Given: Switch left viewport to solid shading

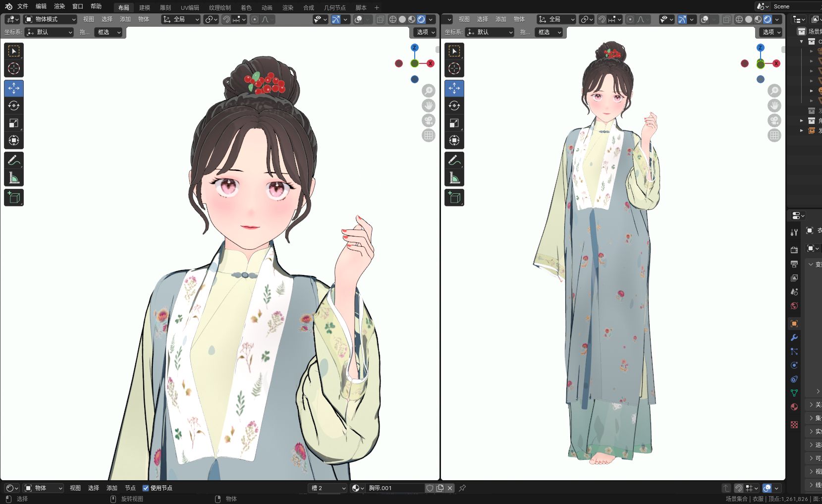Looking at the screenshot, I should [x=402, y=19].
